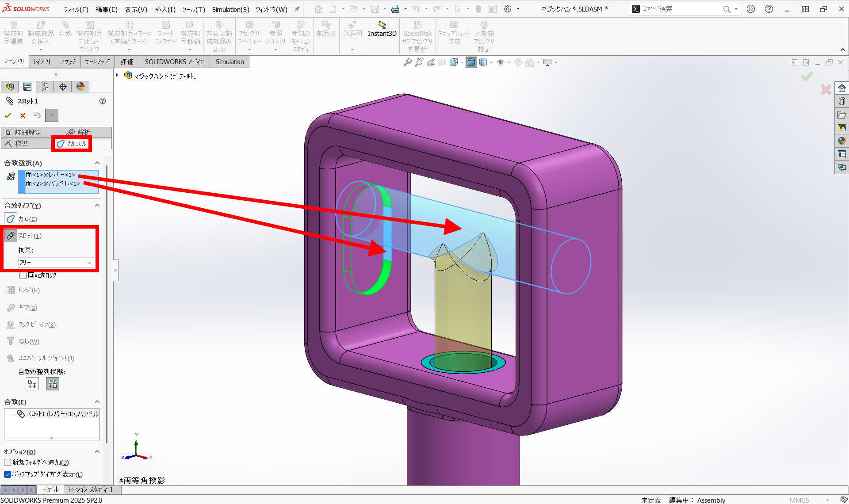Uncheck ポップアップダイアログ表示(L) option
This screenshot has height=504, width=849.
click(8, 474)
